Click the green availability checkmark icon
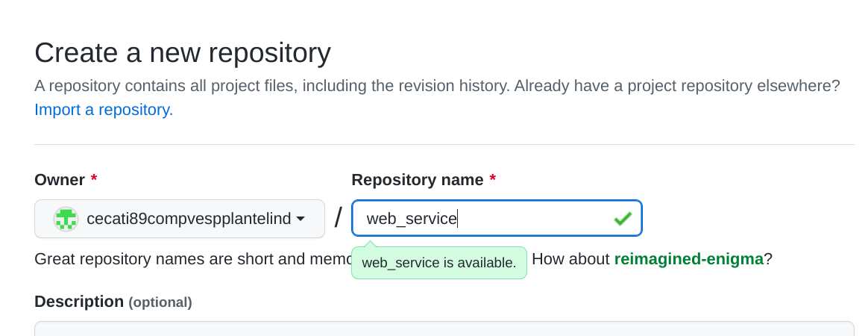Screen dimensions: 868x336 click(x=622, y=219)
